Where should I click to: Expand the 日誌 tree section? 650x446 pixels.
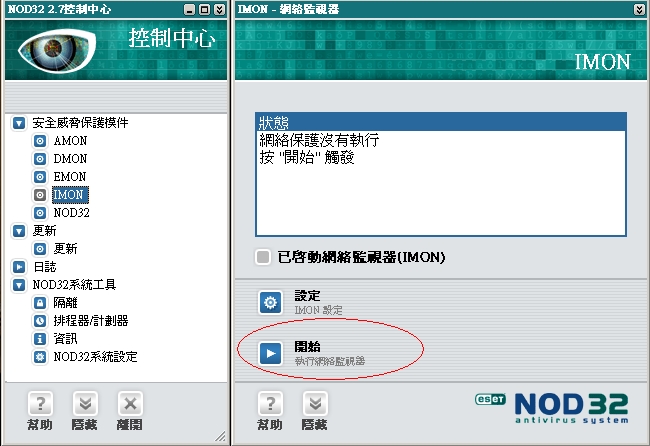tap(19, 267)
